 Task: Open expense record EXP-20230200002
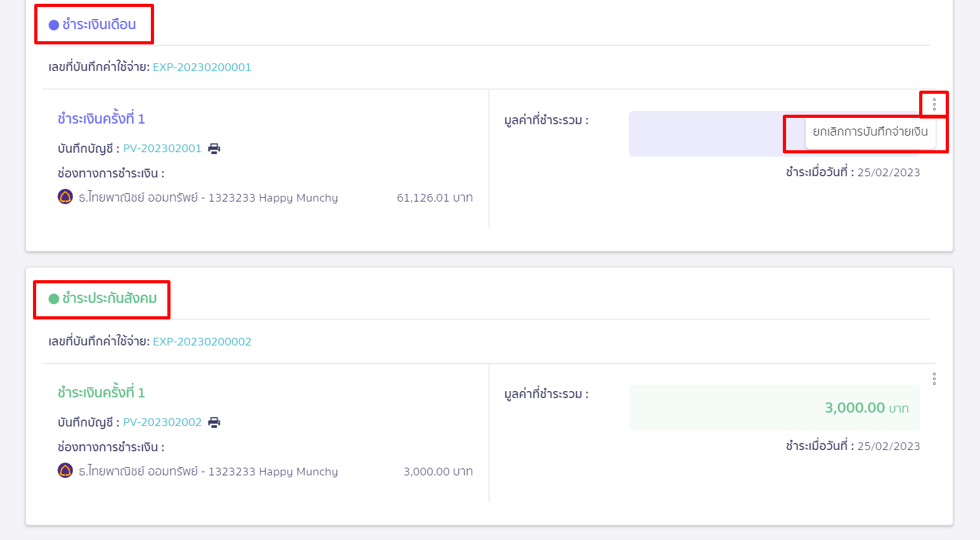coord(202,342)
